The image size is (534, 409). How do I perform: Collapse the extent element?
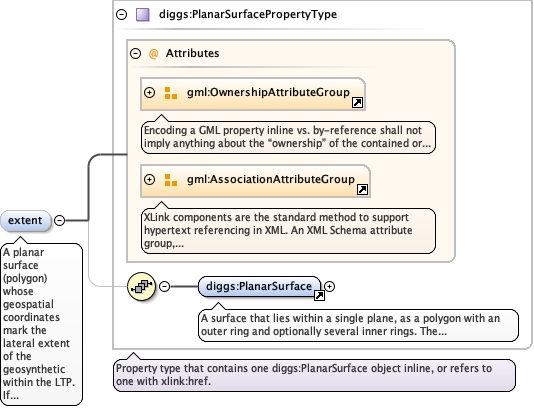(60, 221)
